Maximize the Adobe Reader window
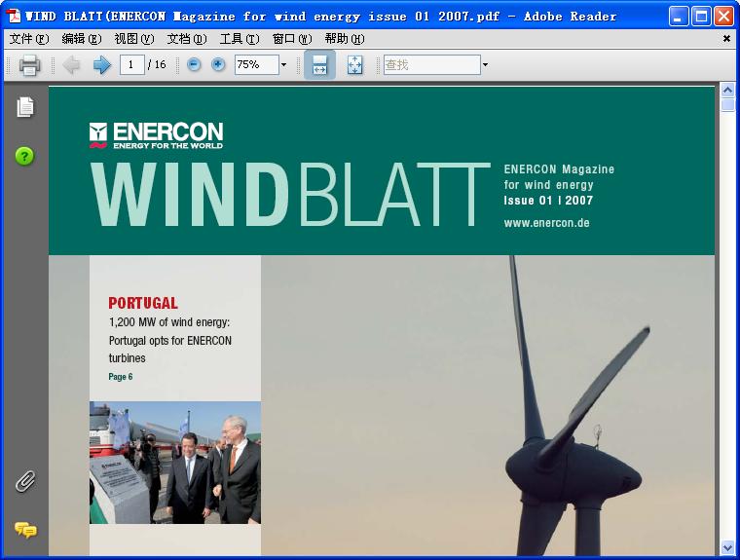This screenshot has width=740, height=560. pyautogui.click(x=701, y=16)
